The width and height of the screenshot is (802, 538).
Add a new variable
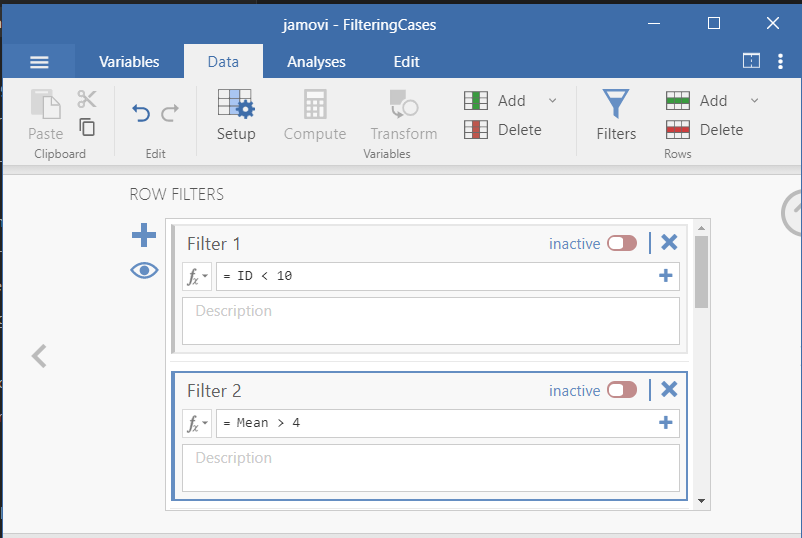click(495, 101)
